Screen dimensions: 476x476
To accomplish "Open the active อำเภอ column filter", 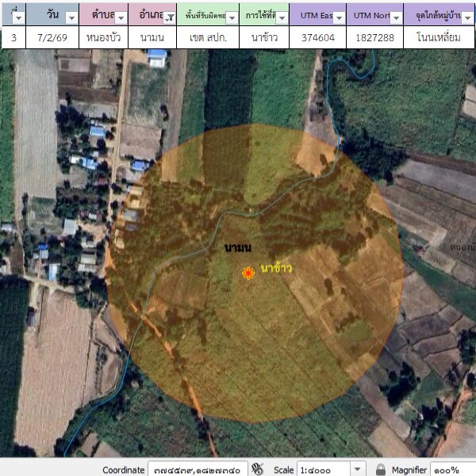I will pos(168,17).
